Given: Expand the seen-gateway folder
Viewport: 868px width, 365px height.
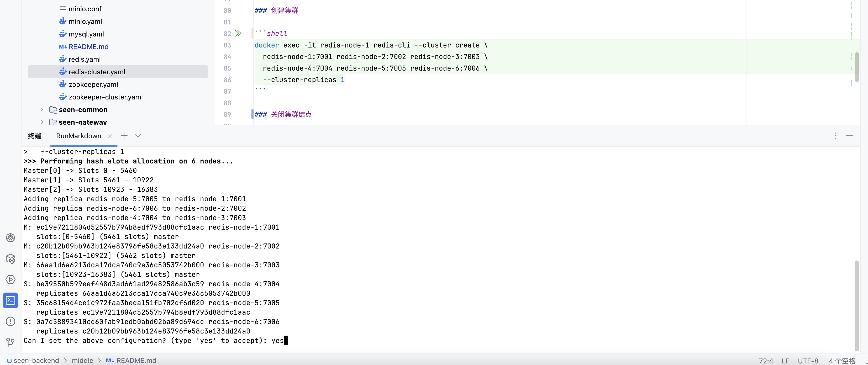Looking at the screenshot, I should [42, 121].
